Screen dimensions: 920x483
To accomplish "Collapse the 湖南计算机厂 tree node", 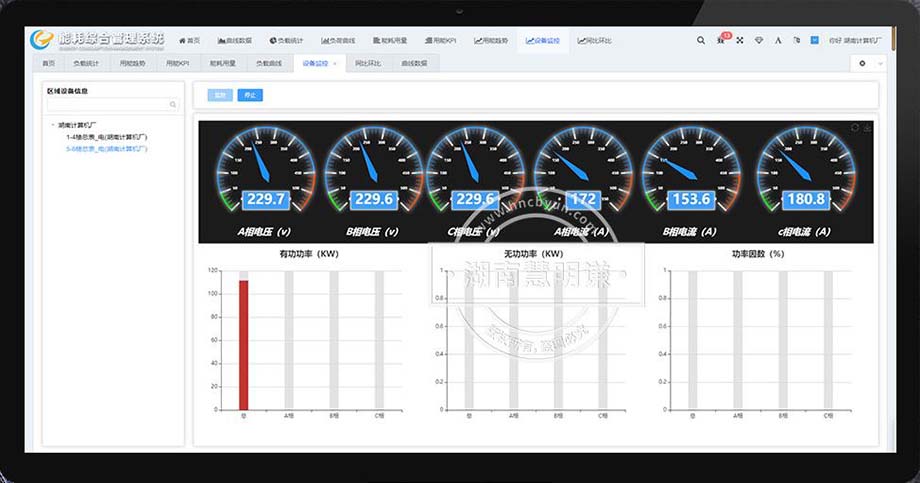I will (53, 125).
